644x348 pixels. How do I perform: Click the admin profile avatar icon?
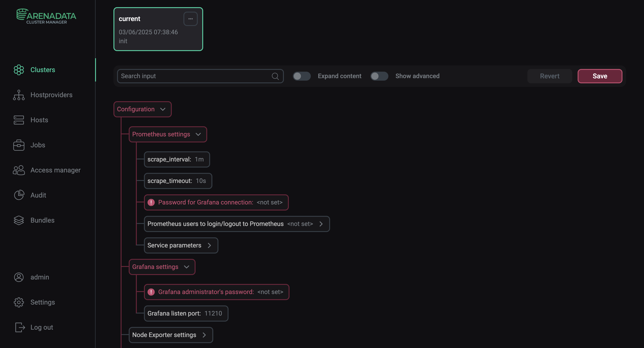pyautogui.click(x=19, y=277)
